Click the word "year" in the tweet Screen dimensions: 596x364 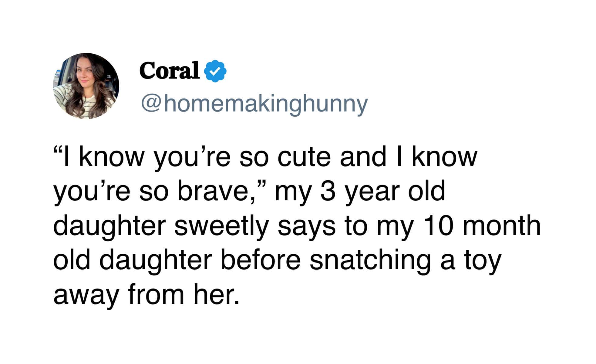point(372,192)
